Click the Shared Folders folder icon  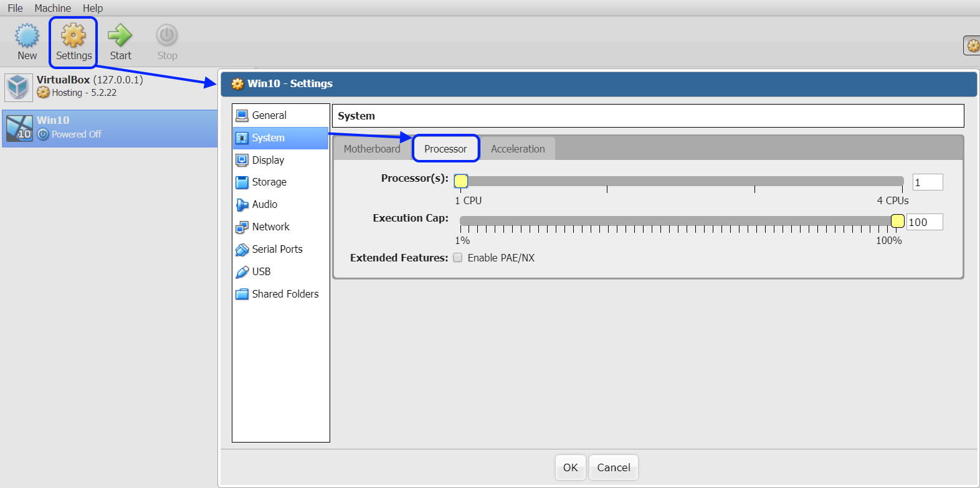point(242,294)
